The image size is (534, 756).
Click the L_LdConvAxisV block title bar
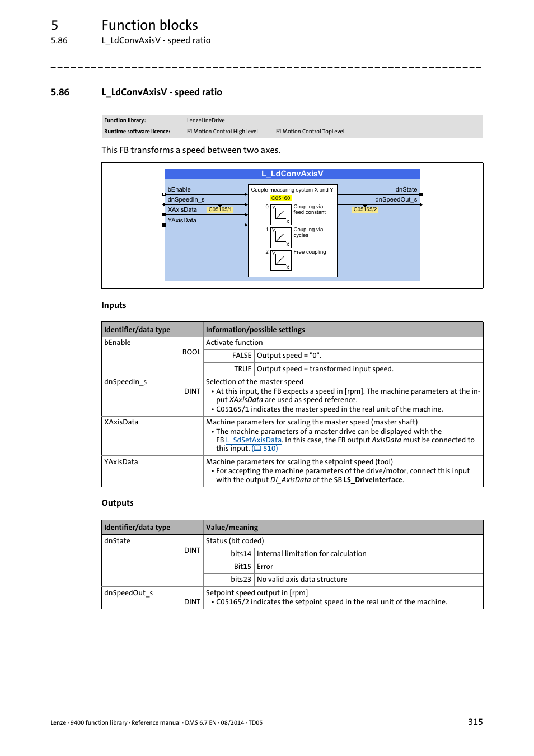[x=292, y=174]
